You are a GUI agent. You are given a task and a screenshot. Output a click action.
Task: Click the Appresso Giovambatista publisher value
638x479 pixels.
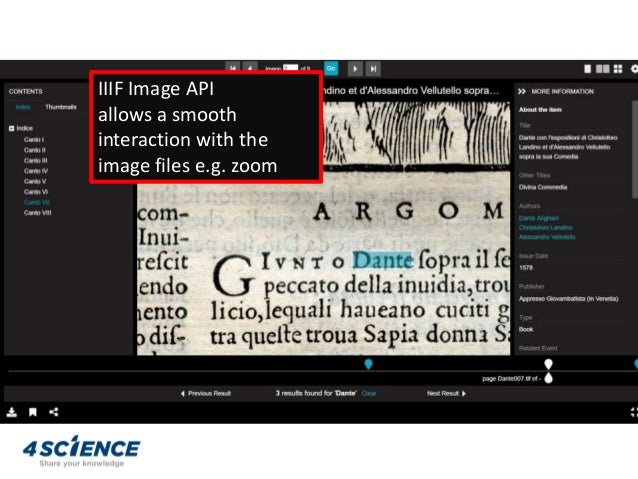pos(568,299)
